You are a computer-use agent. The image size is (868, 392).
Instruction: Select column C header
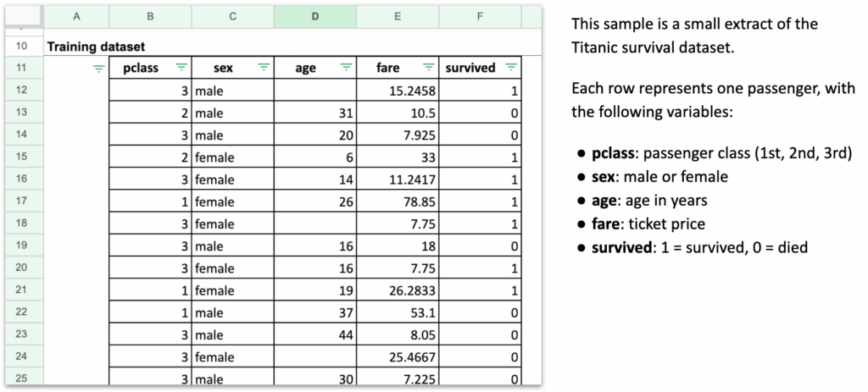[x=233, y=17]
